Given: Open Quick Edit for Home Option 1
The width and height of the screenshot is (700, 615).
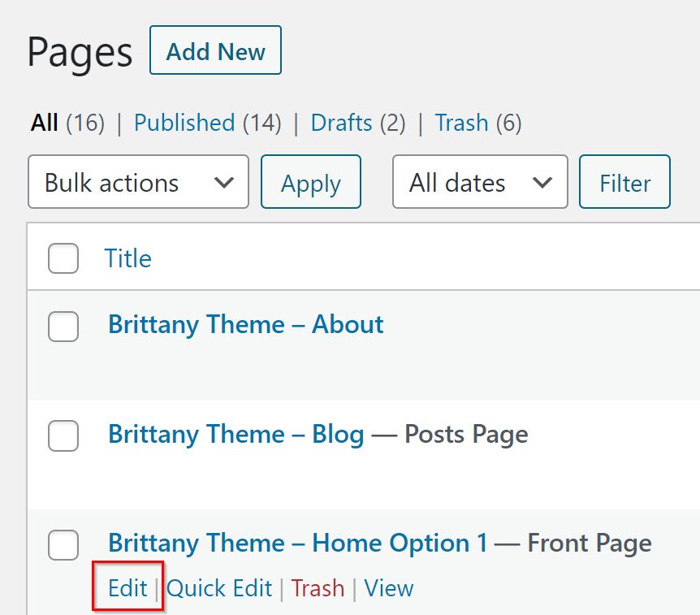Looking at the screenshot, I should coord(219,588).
